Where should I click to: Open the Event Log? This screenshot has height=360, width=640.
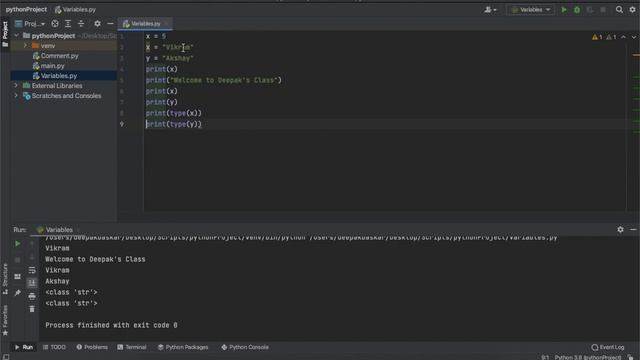[x=608, y=347]
